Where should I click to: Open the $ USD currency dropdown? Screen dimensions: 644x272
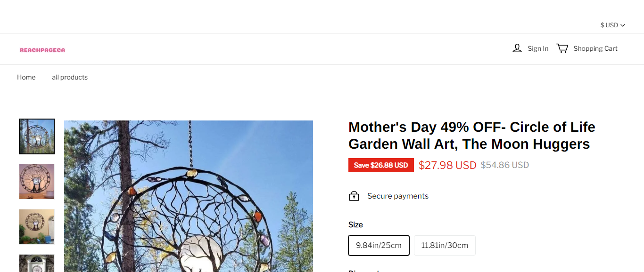[612, 25]
